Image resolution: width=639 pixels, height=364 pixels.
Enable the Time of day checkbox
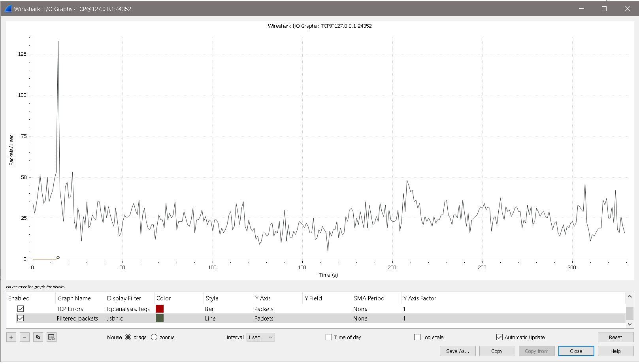pos(329,337)
